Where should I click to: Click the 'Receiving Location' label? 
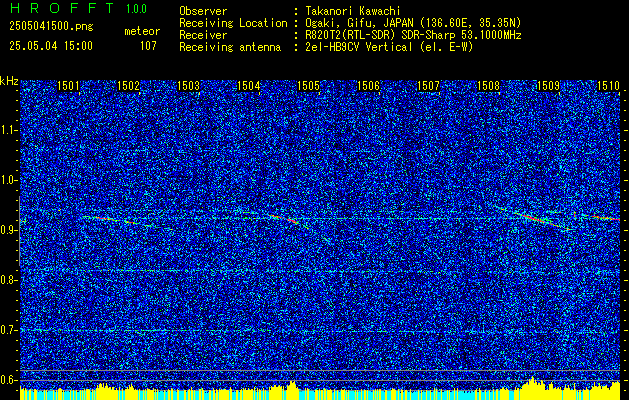point(233,23)
